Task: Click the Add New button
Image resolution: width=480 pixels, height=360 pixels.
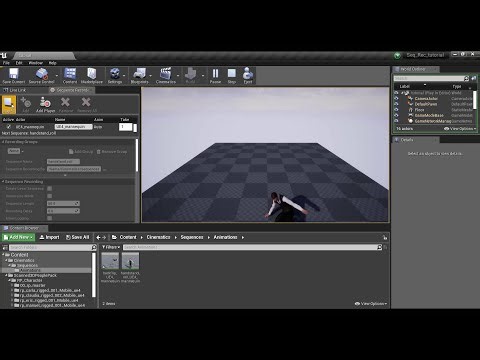Action: (18, 237)
